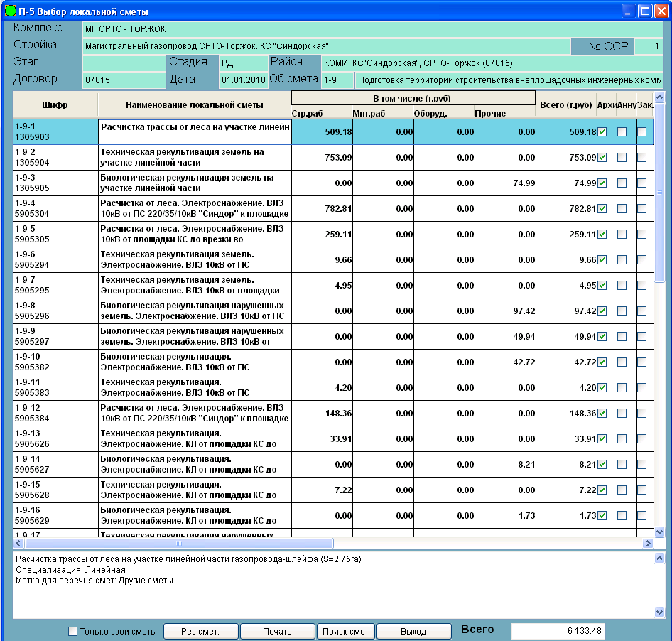Maximize the П-5 window
This screenshot has height=641, width=672.
click(x=645, y=11)
